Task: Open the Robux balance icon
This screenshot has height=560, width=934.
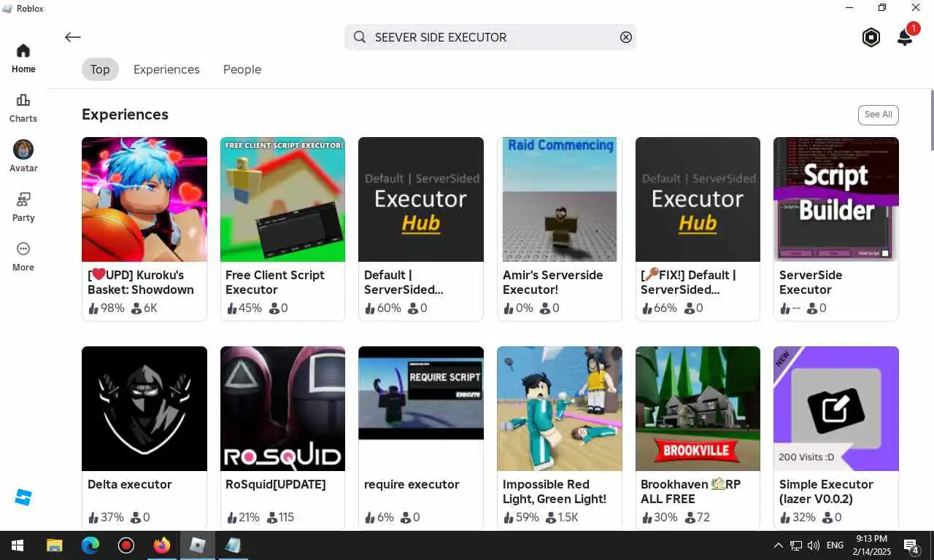Action: [871, 38]
